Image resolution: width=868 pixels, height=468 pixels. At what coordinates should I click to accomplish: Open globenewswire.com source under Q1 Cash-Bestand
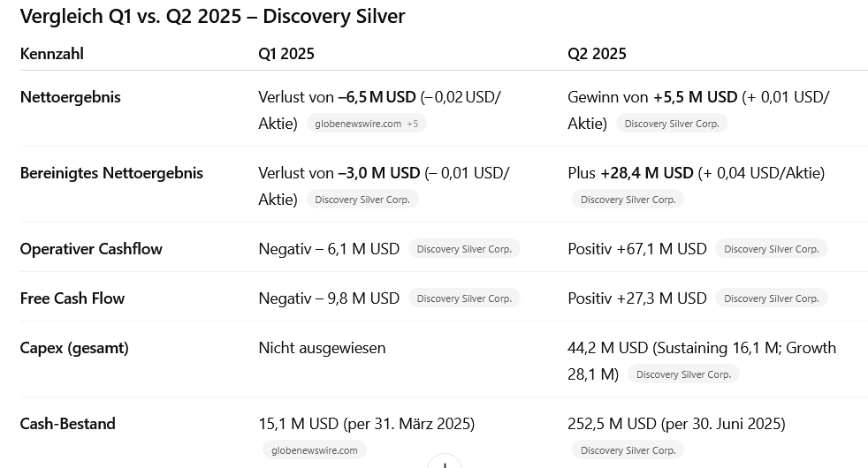[x=314, y=450]
